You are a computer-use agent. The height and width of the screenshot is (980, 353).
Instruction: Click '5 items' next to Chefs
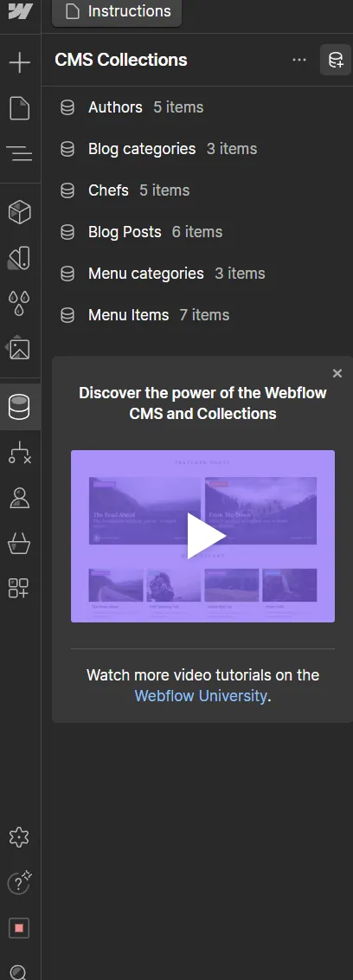(164, 190)
